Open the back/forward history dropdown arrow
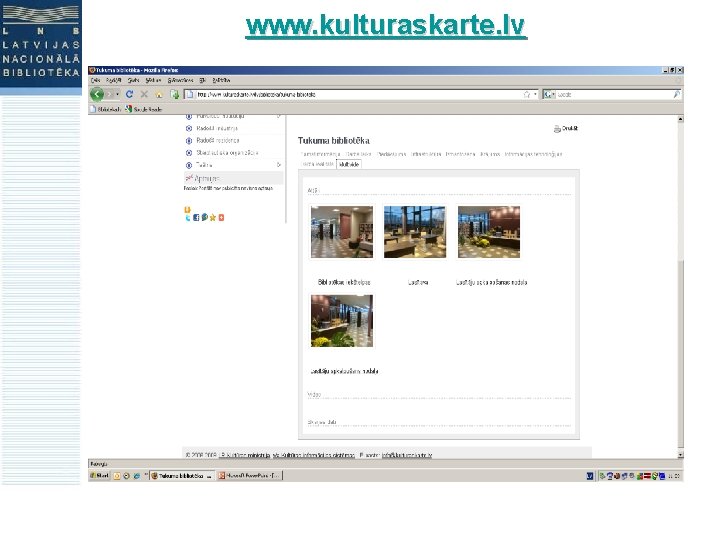This screenshot has width=720, height=540. (x=118, y=94)
